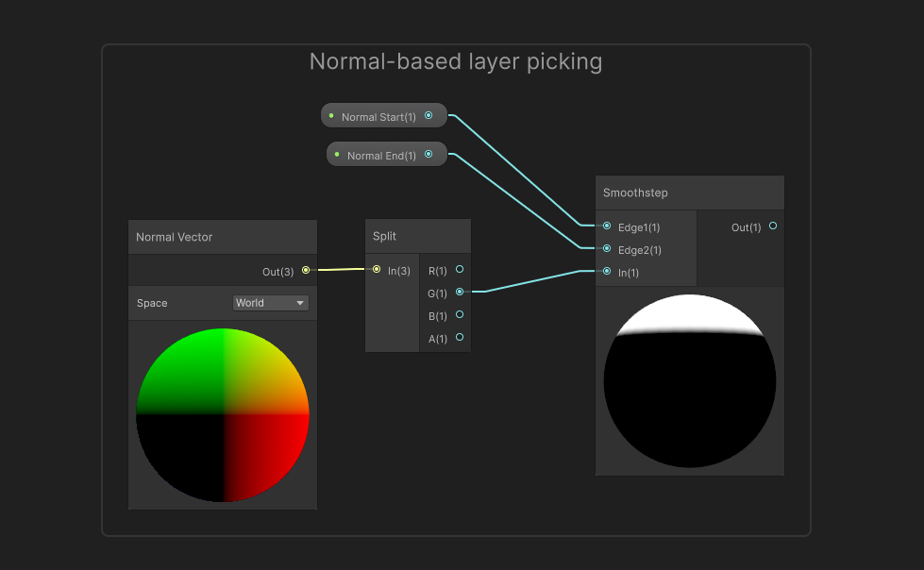The width and height of the screenshot is (924, 570).
Task: Click the Edge2(1) input port on Smoothstep
Action: tap(605, 249)
